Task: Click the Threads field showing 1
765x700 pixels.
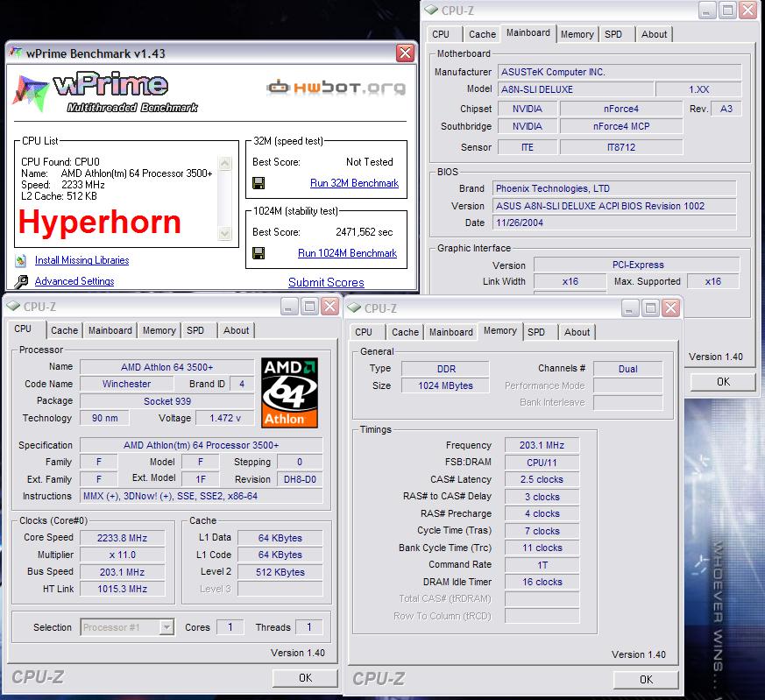Action: point(308,626)
